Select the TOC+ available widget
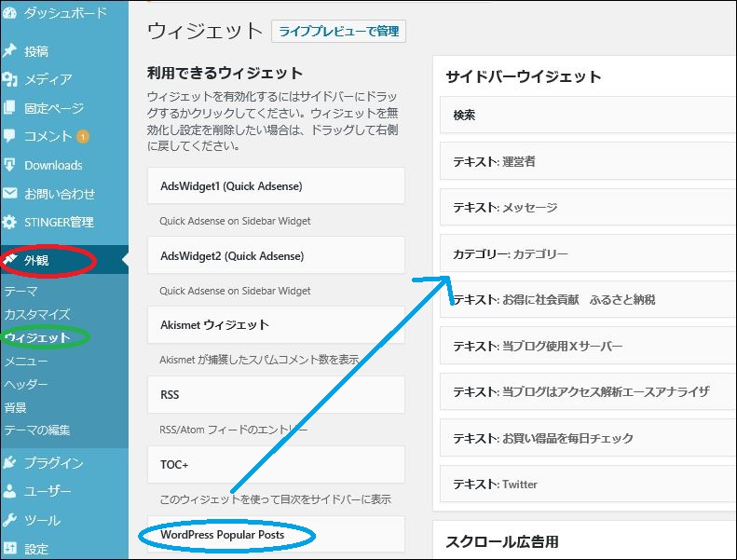The image size is (737, 560). tap(276, 465)
